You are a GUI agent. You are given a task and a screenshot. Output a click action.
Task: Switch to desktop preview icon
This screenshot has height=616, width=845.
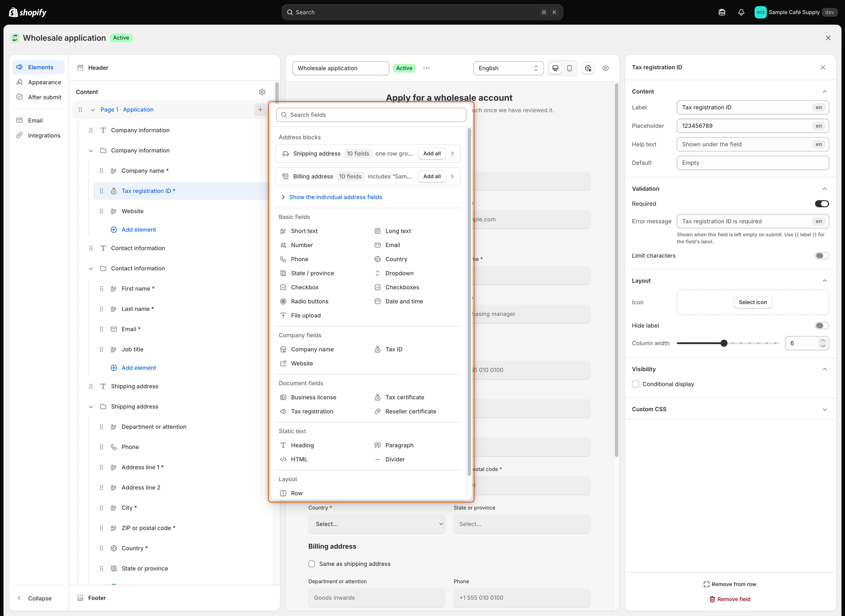coord(555,68)
